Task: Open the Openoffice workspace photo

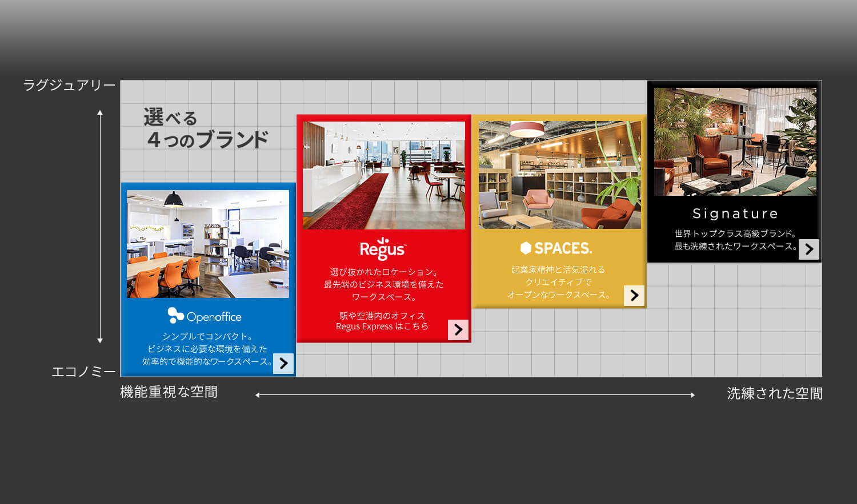Action: click(208, 244)
